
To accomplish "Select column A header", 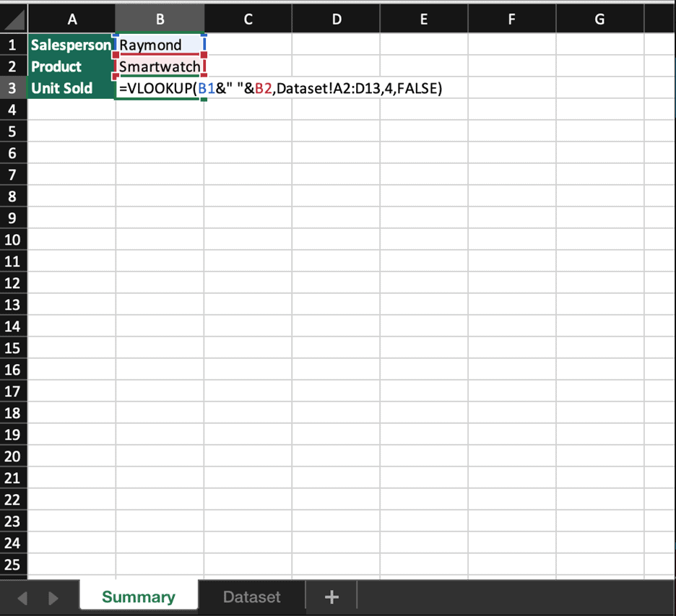I will point(72,19).
